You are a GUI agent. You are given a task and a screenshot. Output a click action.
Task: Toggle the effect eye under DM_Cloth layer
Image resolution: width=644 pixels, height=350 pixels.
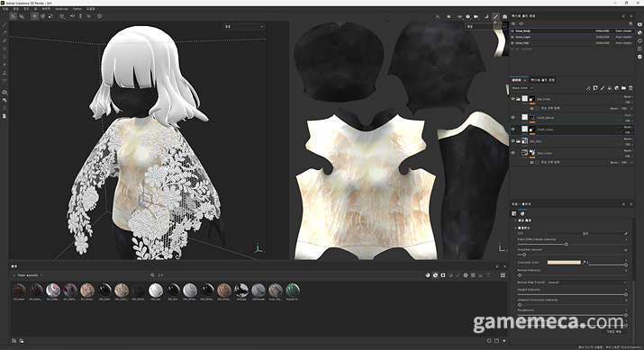(531, 108)
